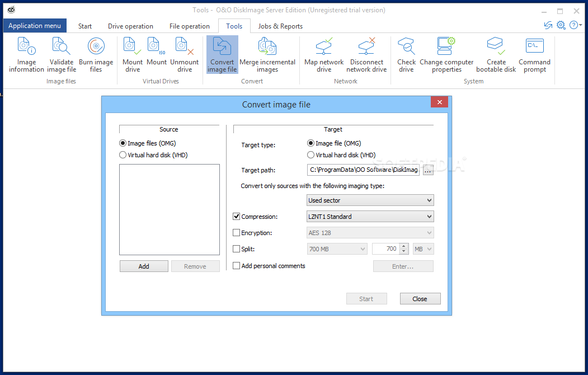Click the blue arrows icon beside the gear
Image resolution: width=588 pixels, height=375 pixels.
548,25
